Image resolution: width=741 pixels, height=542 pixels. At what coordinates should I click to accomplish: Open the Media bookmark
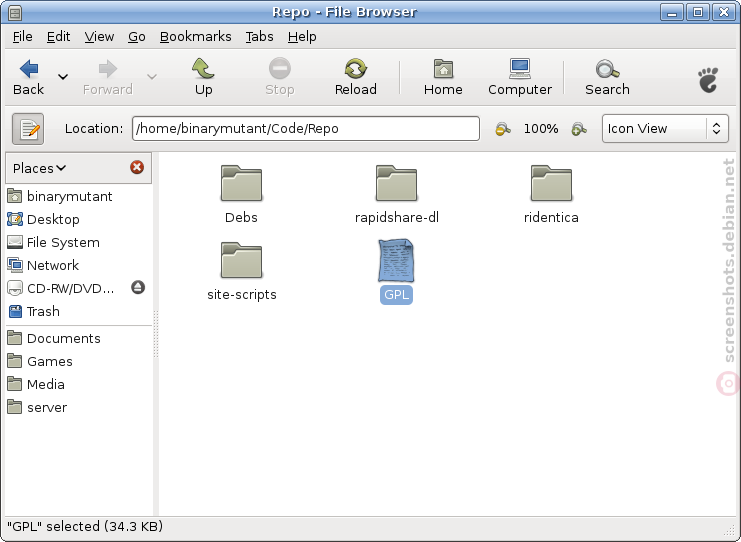pyautogui.click(x=78, y=384)
